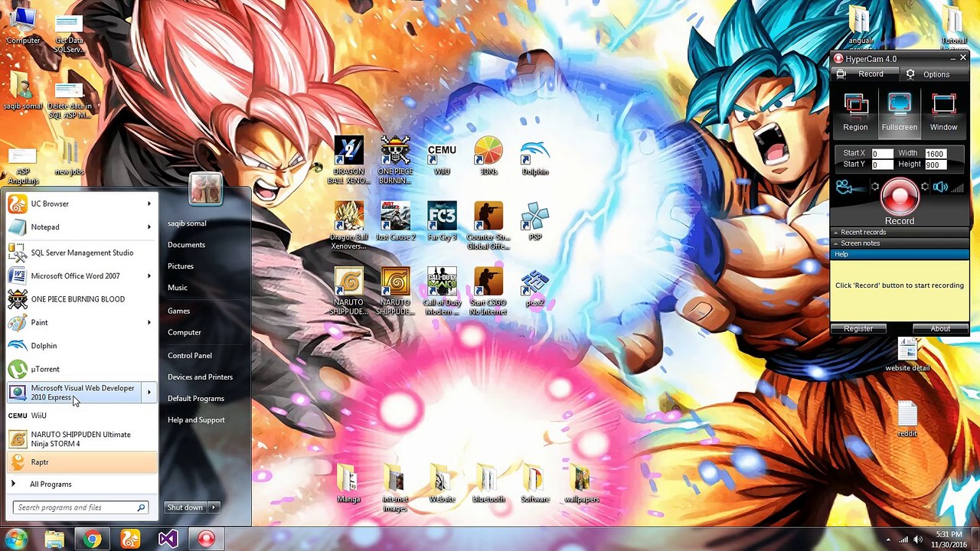980x551 pixels.
Task: Select Start CSGO No Internet shortcut
Action: [488, 292]
